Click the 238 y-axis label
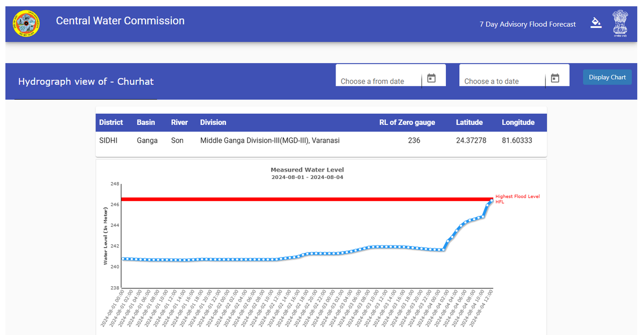The height and width of the screenshot is (335, 644). click(114, 288)
